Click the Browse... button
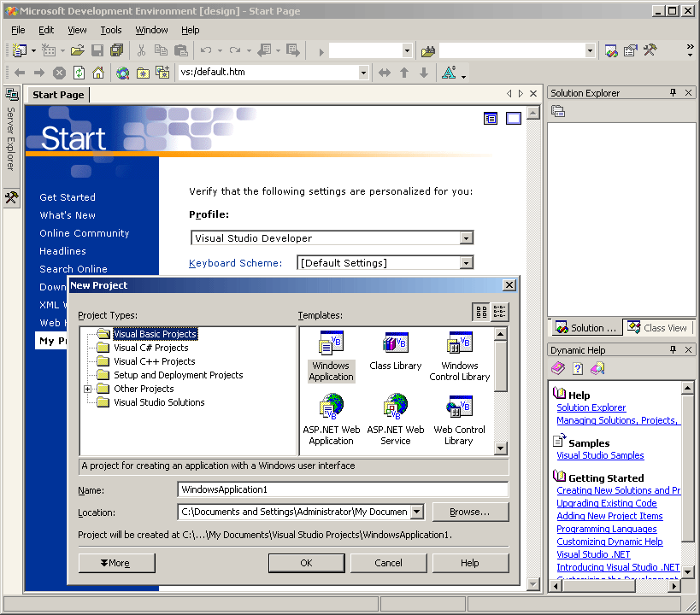 pos(470,512)
